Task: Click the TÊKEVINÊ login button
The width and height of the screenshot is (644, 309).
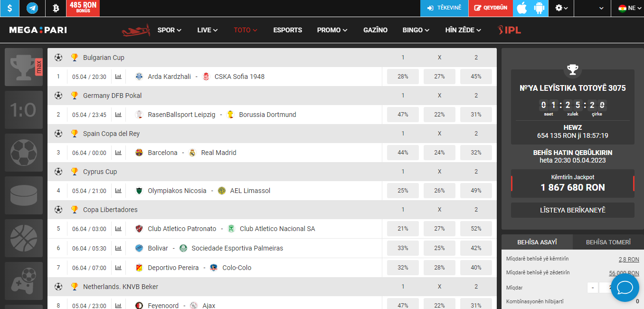Action: tap(444, 8)
